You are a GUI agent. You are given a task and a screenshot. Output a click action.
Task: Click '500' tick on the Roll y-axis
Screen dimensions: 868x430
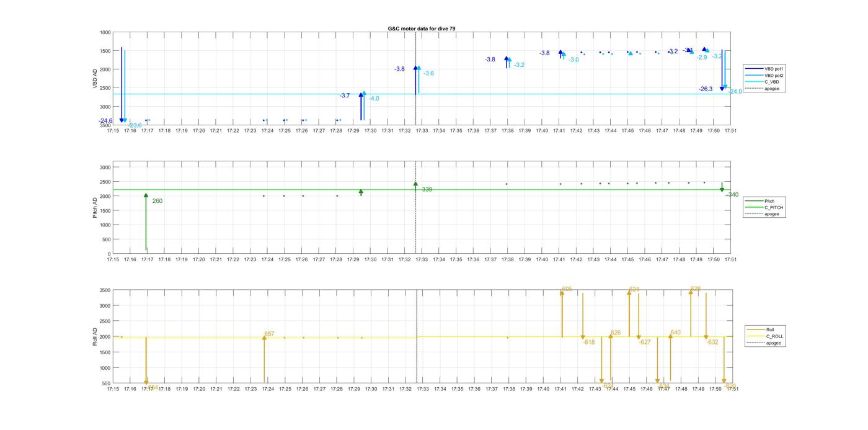107,383
